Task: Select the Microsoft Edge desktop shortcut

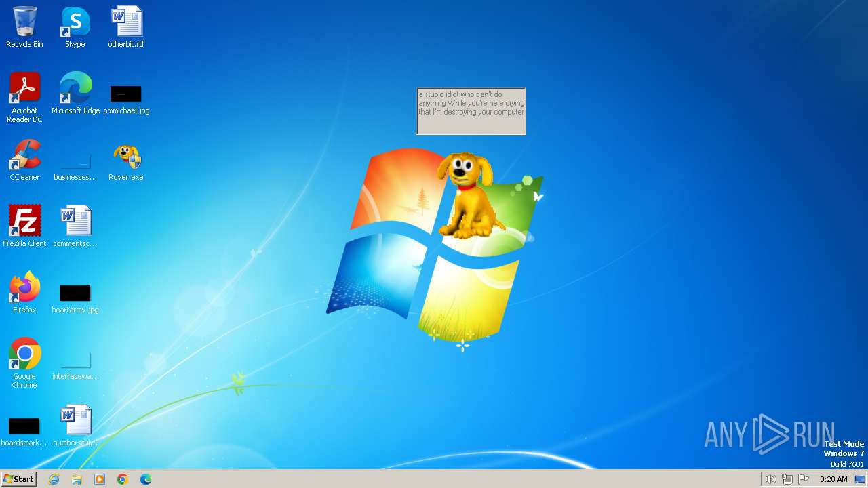Action: 75,94
